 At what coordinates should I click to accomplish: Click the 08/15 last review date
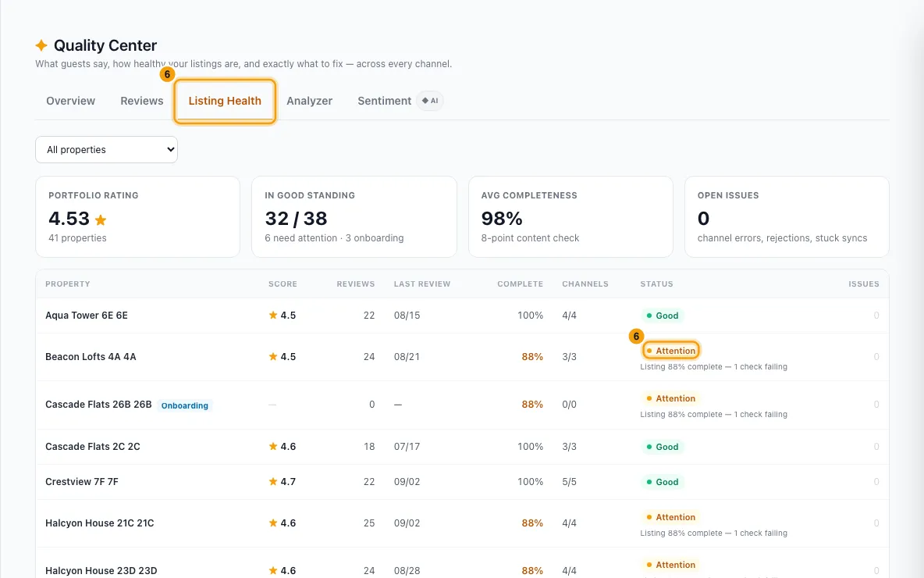(x=407, y=316)
